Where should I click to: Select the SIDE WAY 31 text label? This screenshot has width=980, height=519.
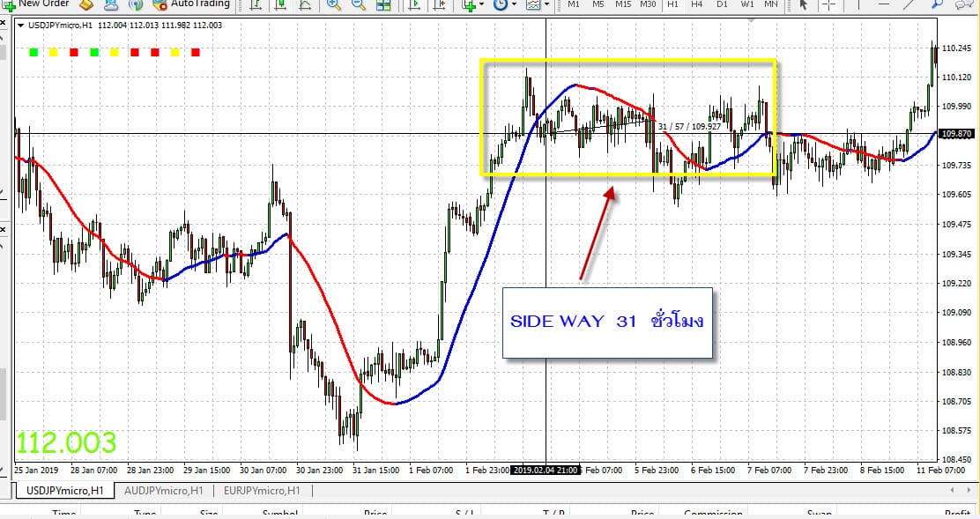(607, 322)
